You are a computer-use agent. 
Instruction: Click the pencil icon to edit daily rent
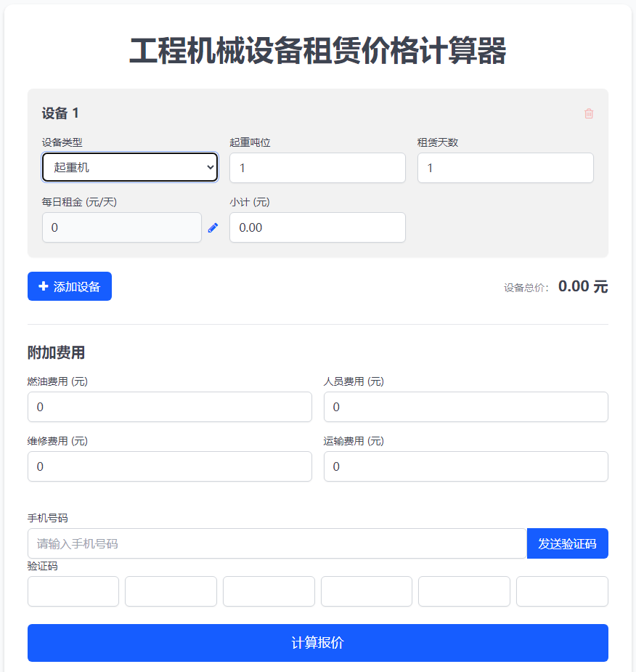pyautogui.click(x=213, y=227)
